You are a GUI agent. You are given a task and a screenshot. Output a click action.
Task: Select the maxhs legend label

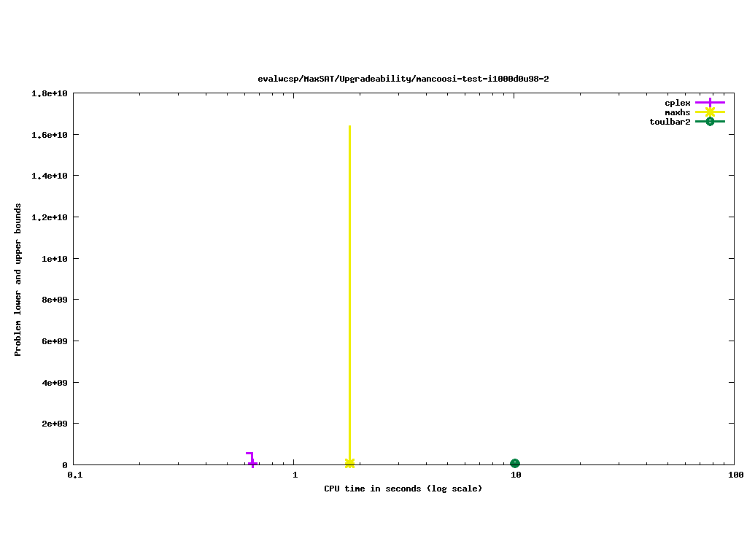pos(677,112)
